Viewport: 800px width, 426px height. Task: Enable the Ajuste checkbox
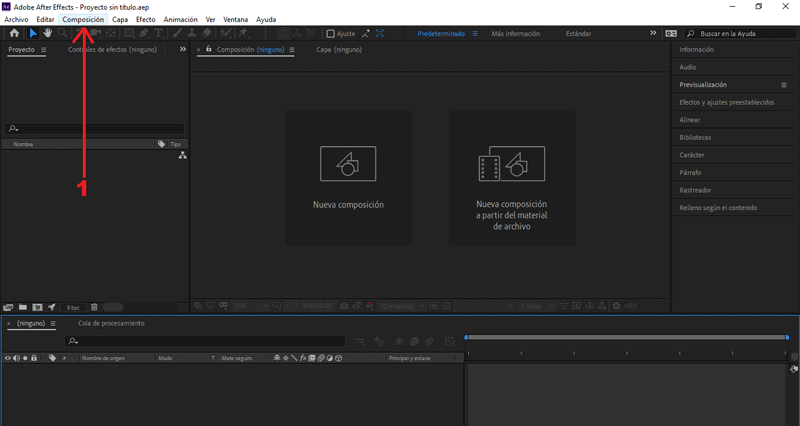click(331, 33)
